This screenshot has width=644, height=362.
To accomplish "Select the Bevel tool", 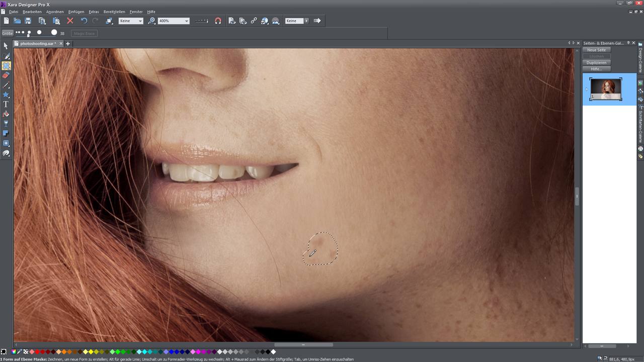I will coord(6,143).
